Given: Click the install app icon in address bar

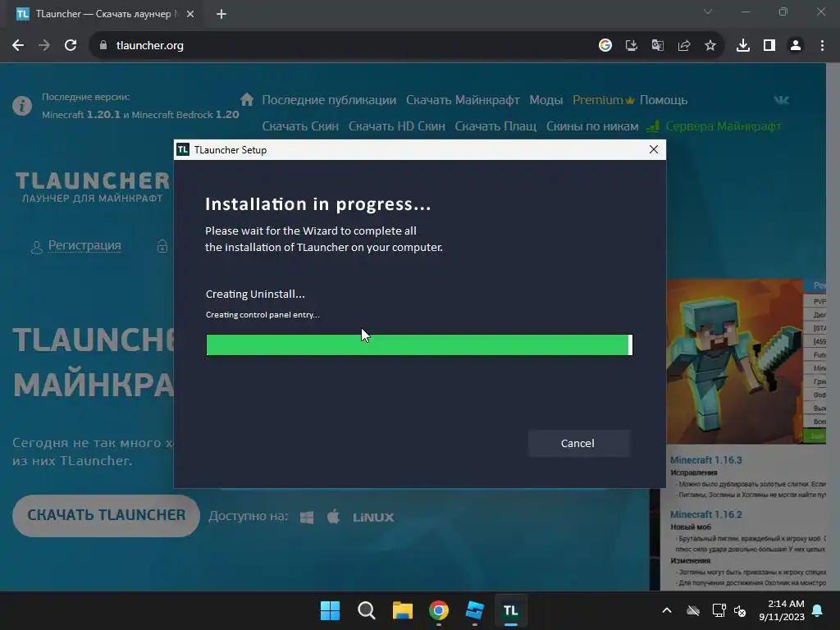Looking at the screenshot, I should 632,46.
